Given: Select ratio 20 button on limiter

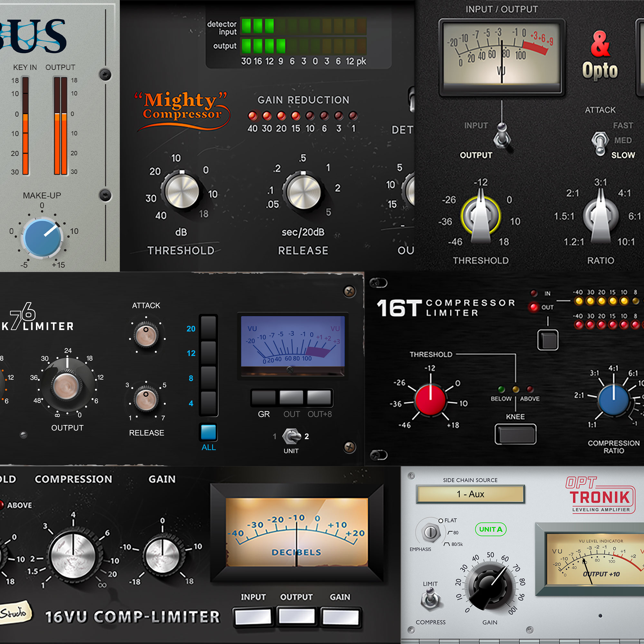Looking at the screenshot, I should [208, 328].
